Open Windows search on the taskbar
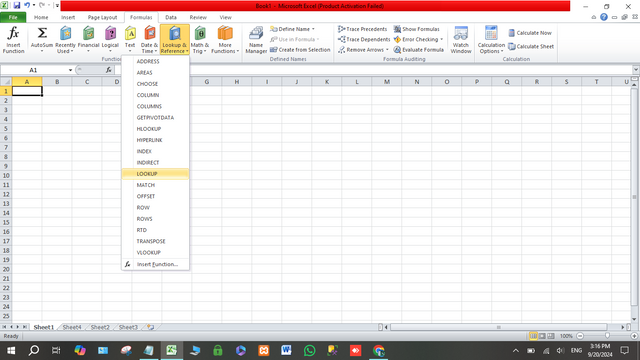This screenshot has width=640, height=360. pos(34,350)
